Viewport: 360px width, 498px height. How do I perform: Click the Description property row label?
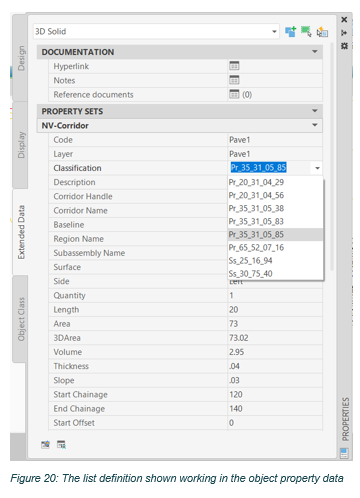pyautogui.click(x=74, y=182)
